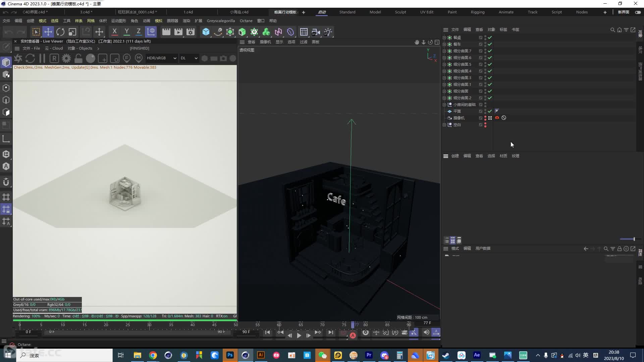Expand the 餐桌 object tree
The height and width of the screenshot is (362, 644).
(444, 38)
